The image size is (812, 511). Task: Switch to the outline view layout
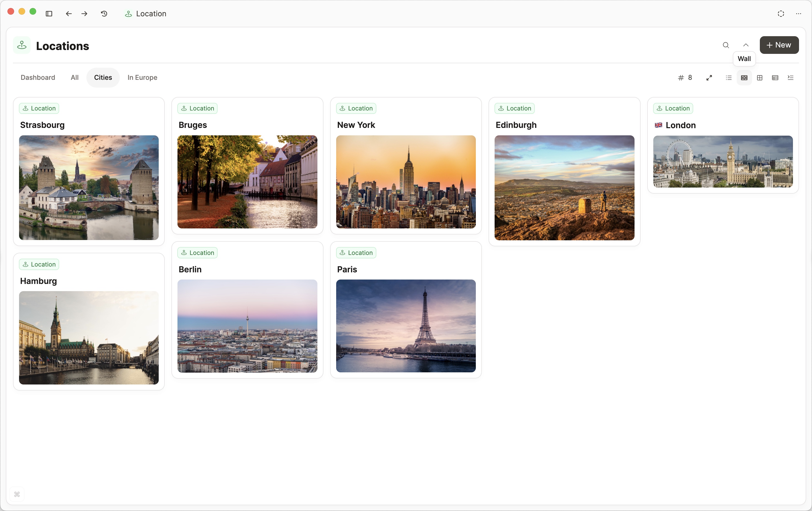pyautogui.click(x=790, y=78)
